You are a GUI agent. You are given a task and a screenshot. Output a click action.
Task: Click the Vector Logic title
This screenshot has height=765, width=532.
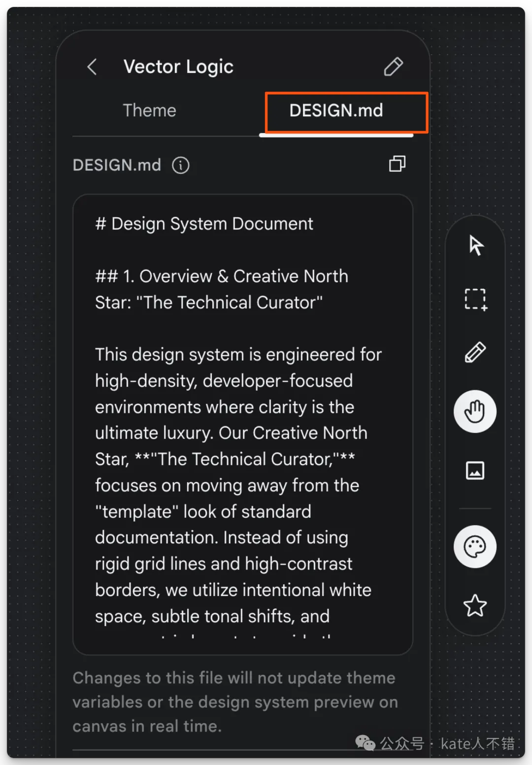click(178, 67)
